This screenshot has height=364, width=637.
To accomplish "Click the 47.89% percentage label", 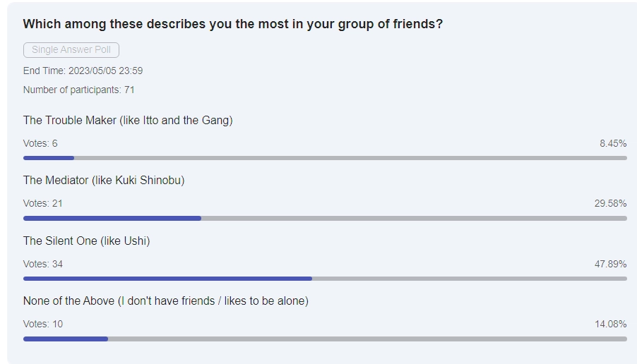I will point(610,264).
